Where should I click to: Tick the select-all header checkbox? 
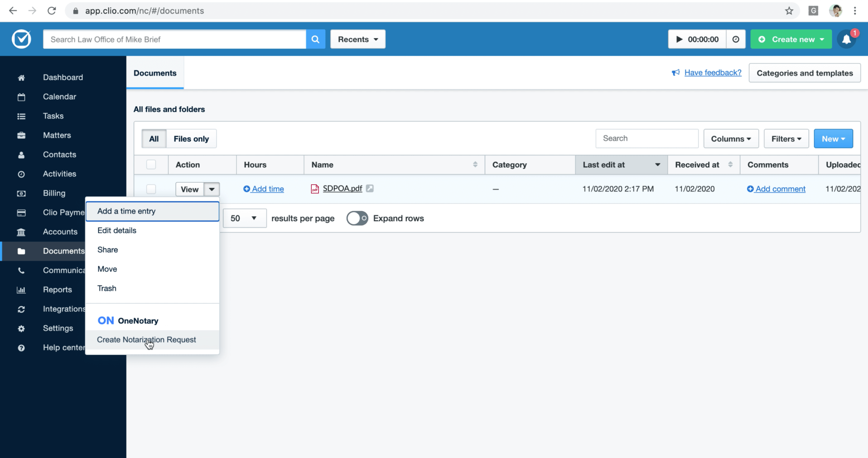(x=151, y=165)
